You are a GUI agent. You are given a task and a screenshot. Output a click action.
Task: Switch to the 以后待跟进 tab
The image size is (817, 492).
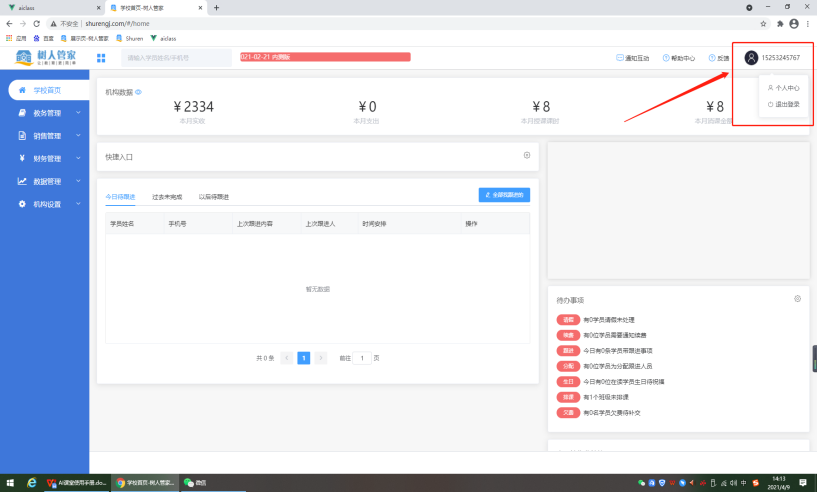(x=214, y=197)
